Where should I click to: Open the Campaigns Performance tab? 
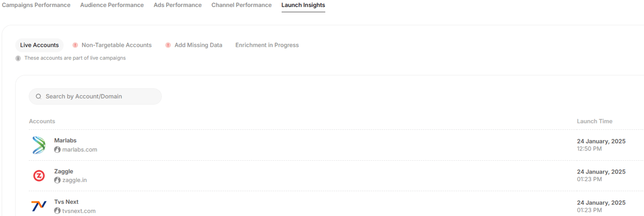point(36,5)
